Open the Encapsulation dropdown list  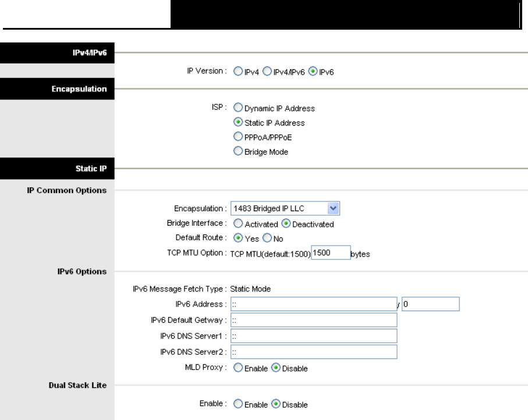point(285,208)
